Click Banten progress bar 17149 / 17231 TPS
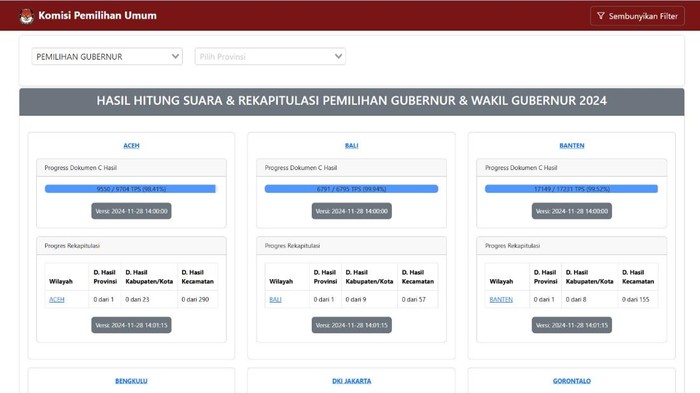Viewport: 700px width, 393px height. [x=571, y=189]
